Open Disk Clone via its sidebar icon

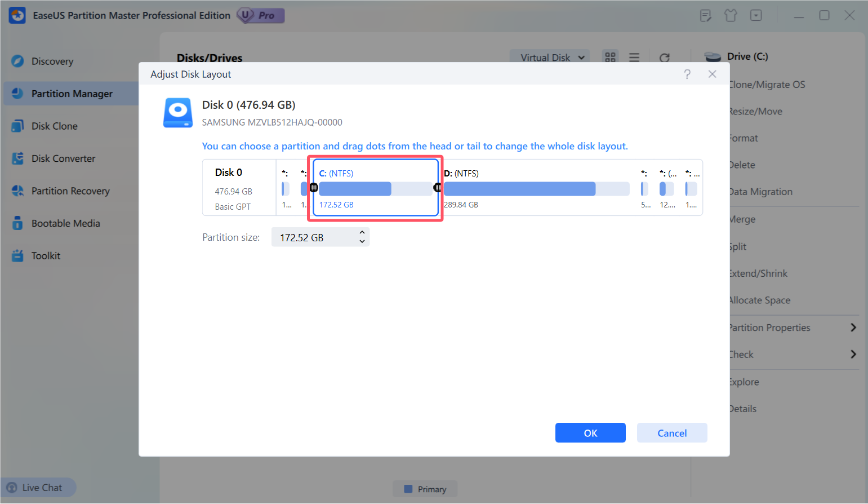tap(17, 126)
